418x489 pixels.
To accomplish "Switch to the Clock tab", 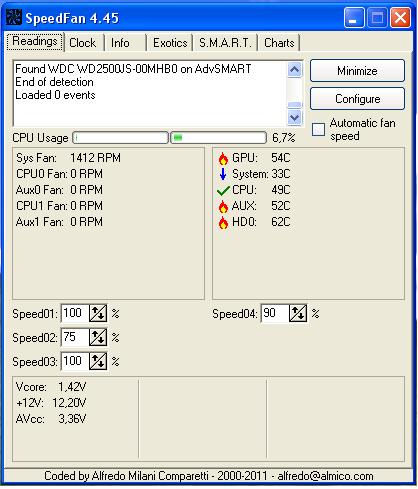I will [x=83, y=43].
